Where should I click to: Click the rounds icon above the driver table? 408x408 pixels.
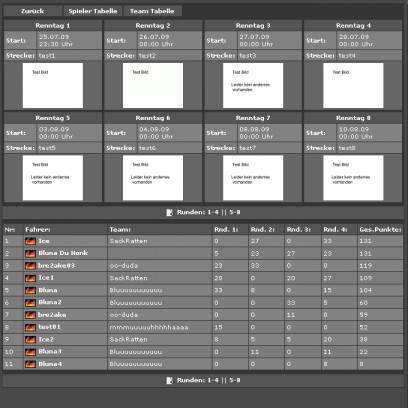click(x=170, y=212)
